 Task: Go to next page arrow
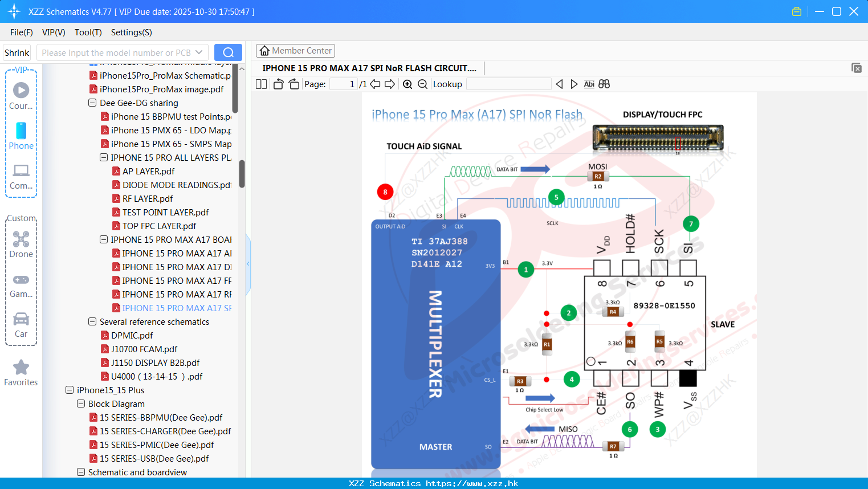(x=390, y=84)
